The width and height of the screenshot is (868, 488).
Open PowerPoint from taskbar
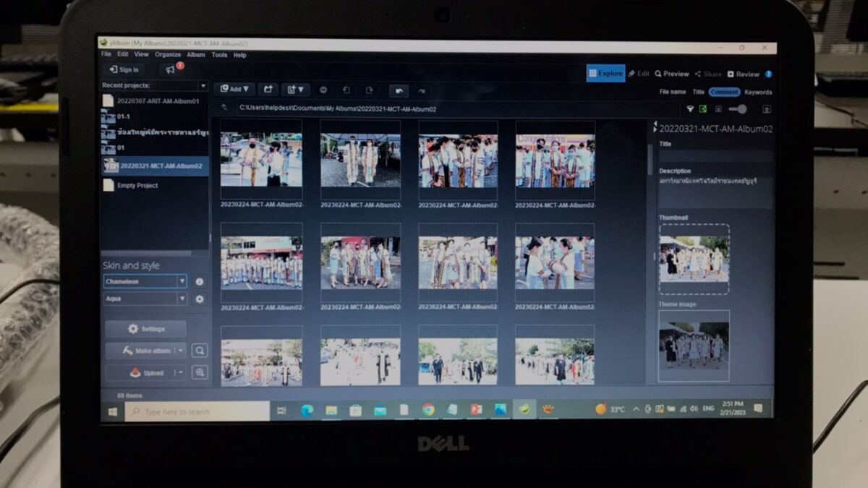tap(476, 409)
